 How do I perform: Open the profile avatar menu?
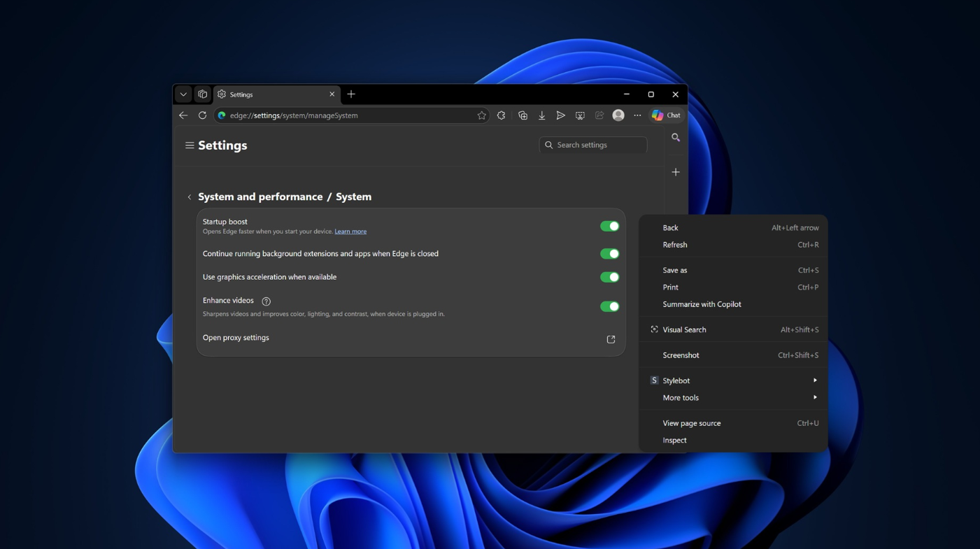pyautogui.click(x=618, y=115)
